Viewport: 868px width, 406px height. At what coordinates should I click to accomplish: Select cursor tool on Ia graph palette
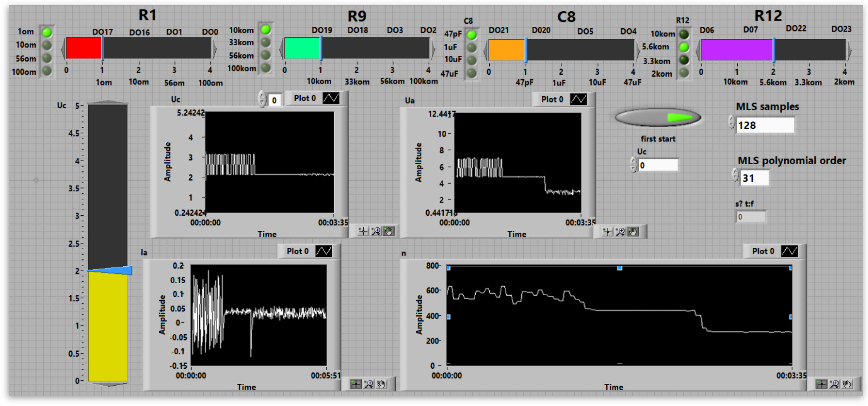click(x=356, y=384)
